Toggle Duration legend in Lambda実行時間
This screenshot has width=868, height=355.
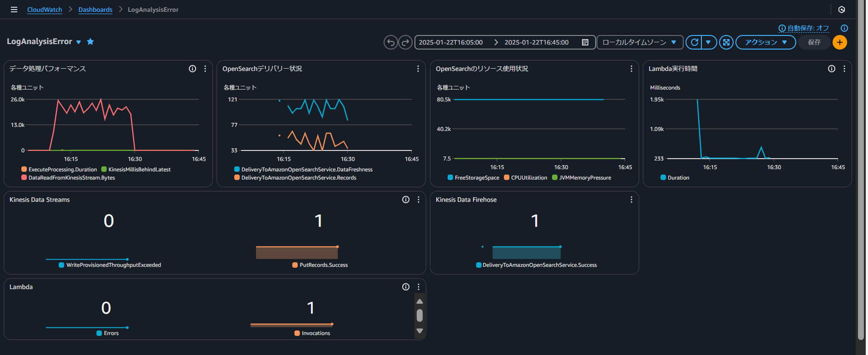(x=675, y=178)
